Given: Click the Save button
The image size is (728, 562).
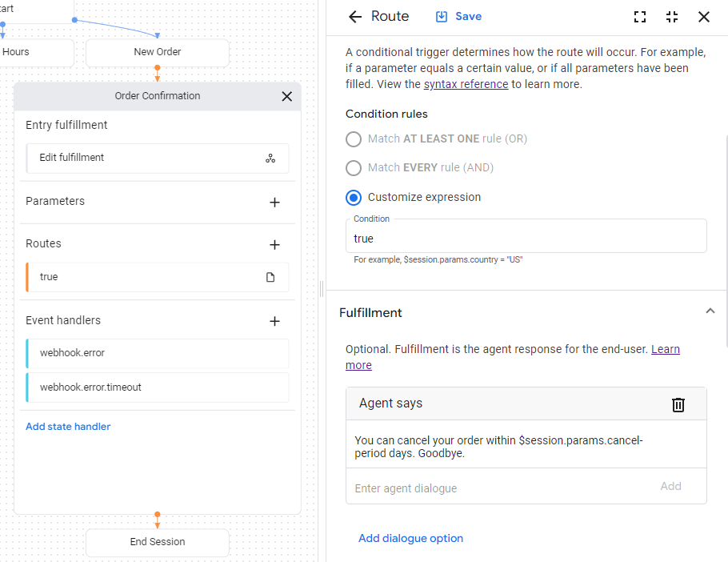Looking at the screenshot, I should [458, 17].
